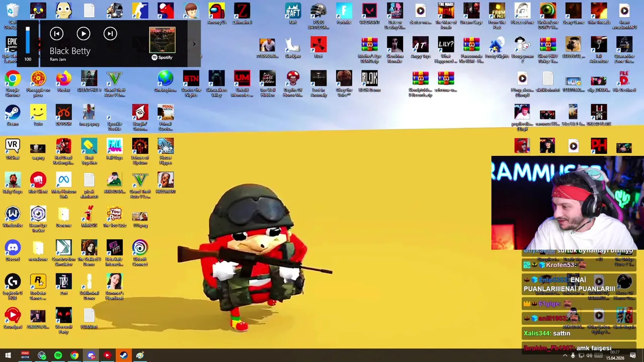Open the VALORANT desktop shortcut

pos(369,14)
